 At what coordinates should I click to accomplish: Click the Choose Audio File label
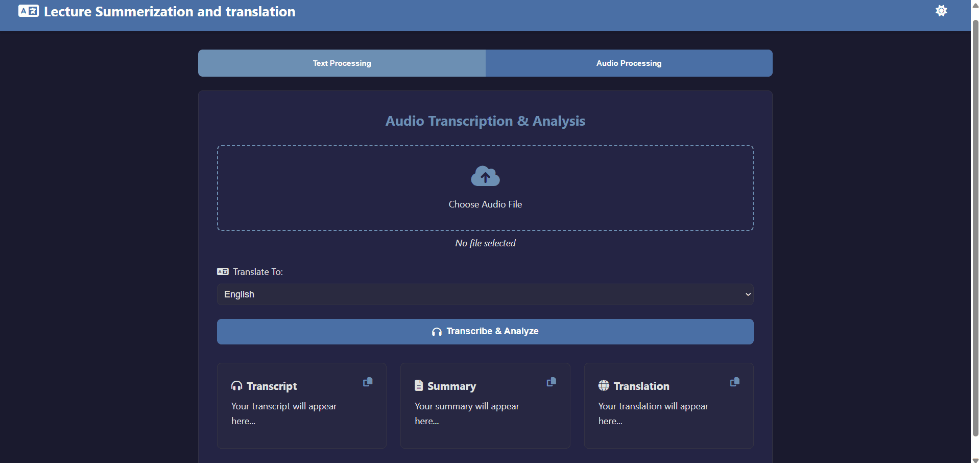(485, 204)
